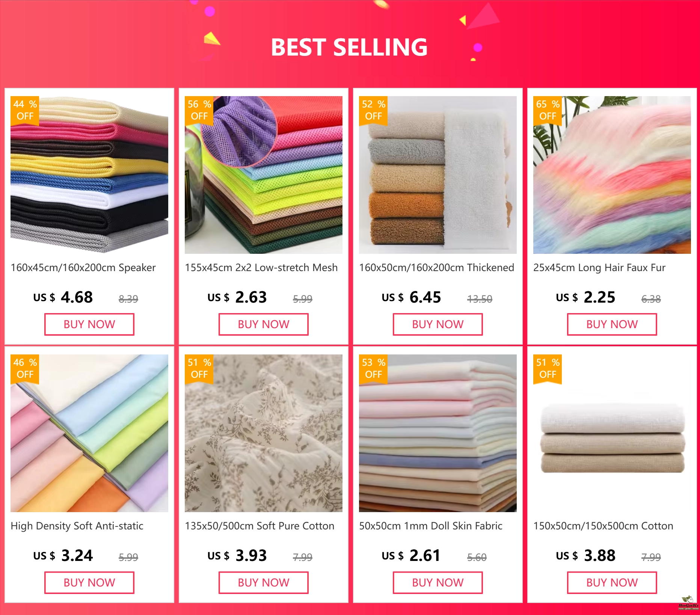Click BUY NOW for the 3.88 cotton fabric
The width and height of the screenshot is (700, 615).
(612, 583)
